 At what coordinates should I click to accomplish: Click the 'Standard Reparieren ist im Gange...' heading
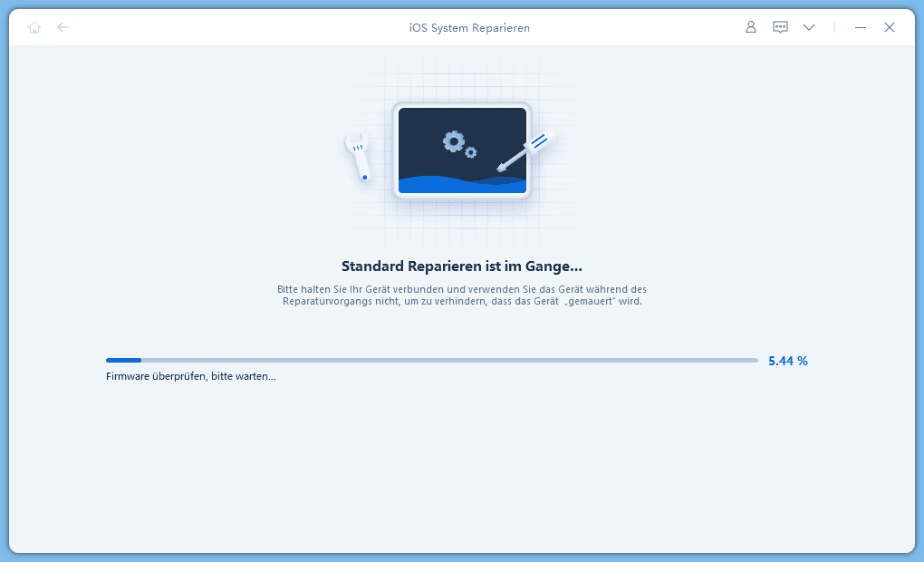(x=461, y=266)
